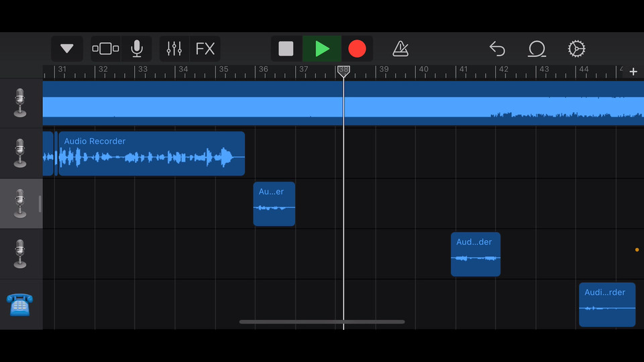Toggle the metronome on or off
The width and height of the screenshot is (644, 362).
tap(400, 49)
